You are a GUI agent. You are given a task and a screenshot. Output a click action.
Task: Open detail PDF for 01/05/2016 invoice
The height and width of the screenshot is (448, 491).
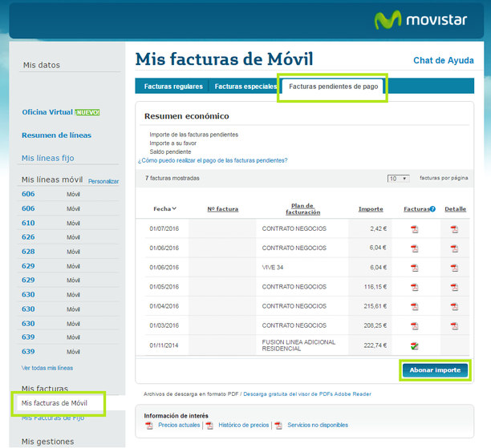pyautogui.click(x=454, y=287)
